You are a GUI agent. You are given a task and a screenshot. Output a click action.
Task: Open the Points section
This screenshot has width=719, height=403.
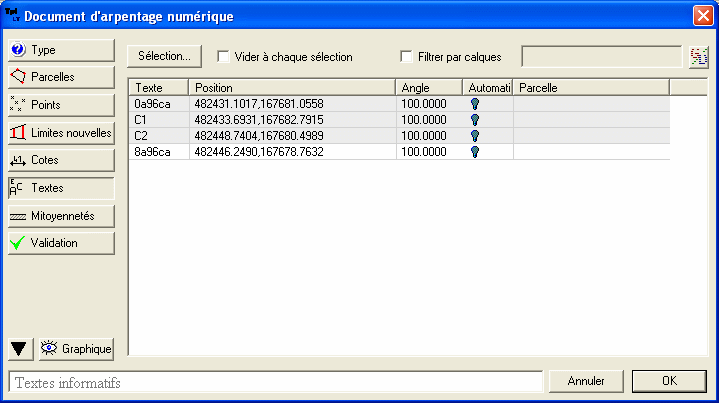(61, 105)
